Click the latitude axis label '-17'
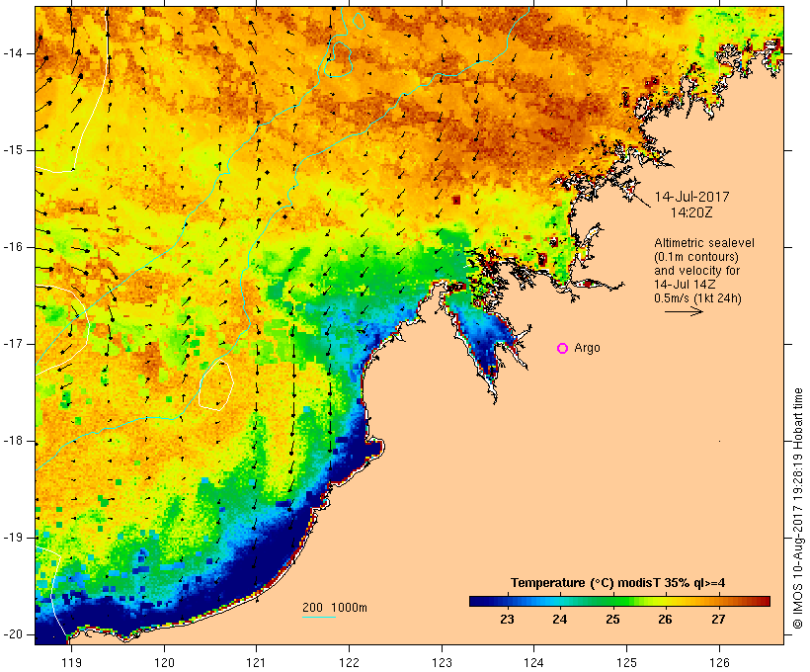 pos(13,344)
